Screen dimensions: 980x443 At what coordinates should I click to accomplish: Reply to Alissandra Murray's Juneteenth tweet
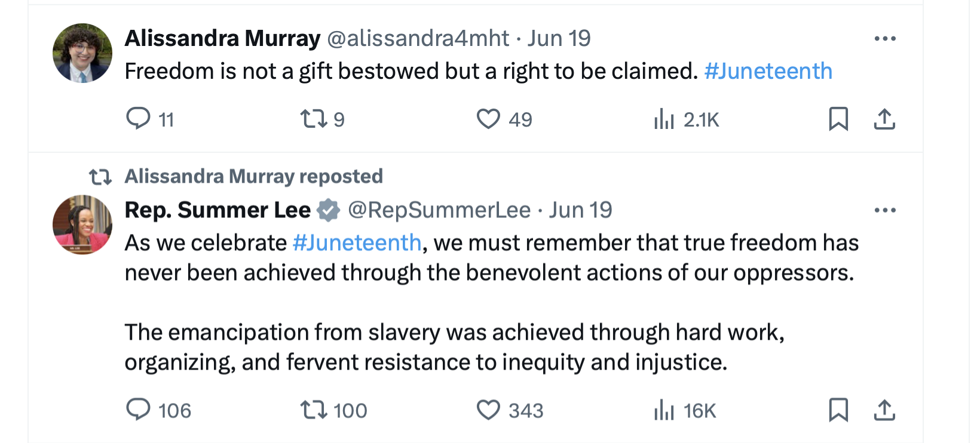click(x=138, y=118)
